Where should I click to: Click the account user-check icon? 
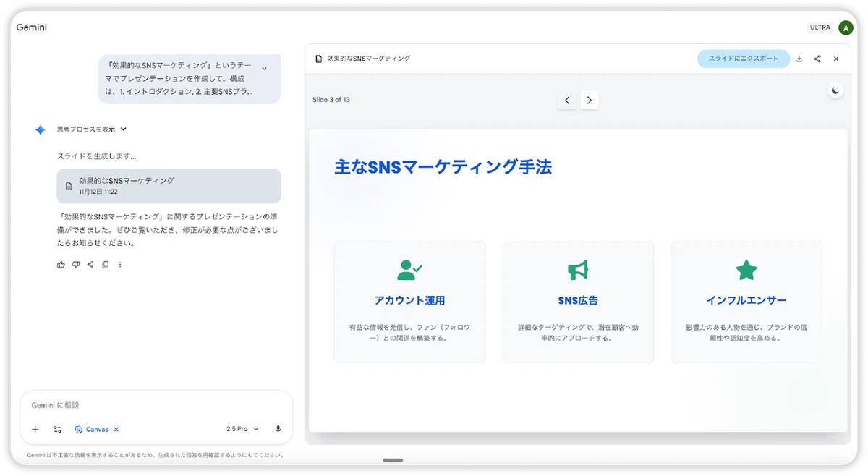[x=410, y=270]
